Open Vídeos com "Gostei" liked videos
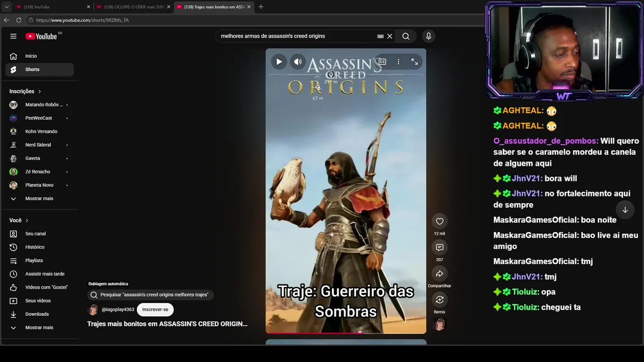The image size is (644, 362). coord(39,287)
